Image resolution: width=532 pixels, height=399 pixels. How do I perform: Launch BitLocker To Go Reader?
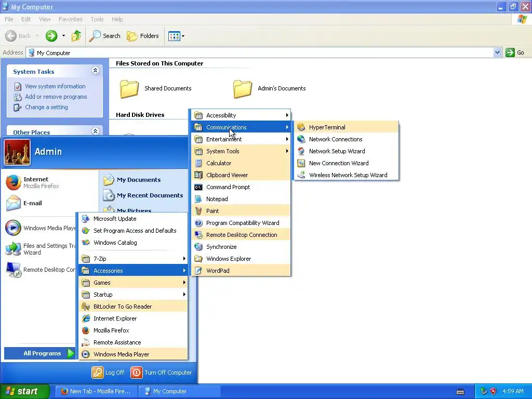click(x=133, y=307)
